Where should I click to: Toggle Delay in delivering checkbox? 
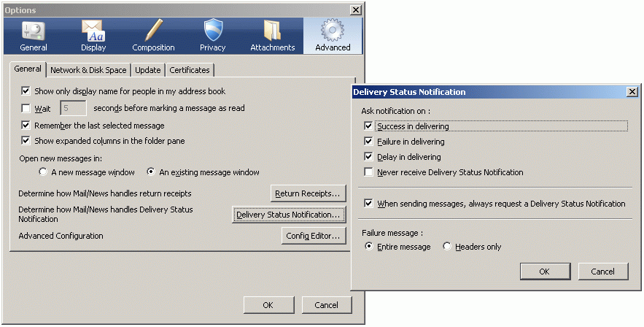pos(368,157)
